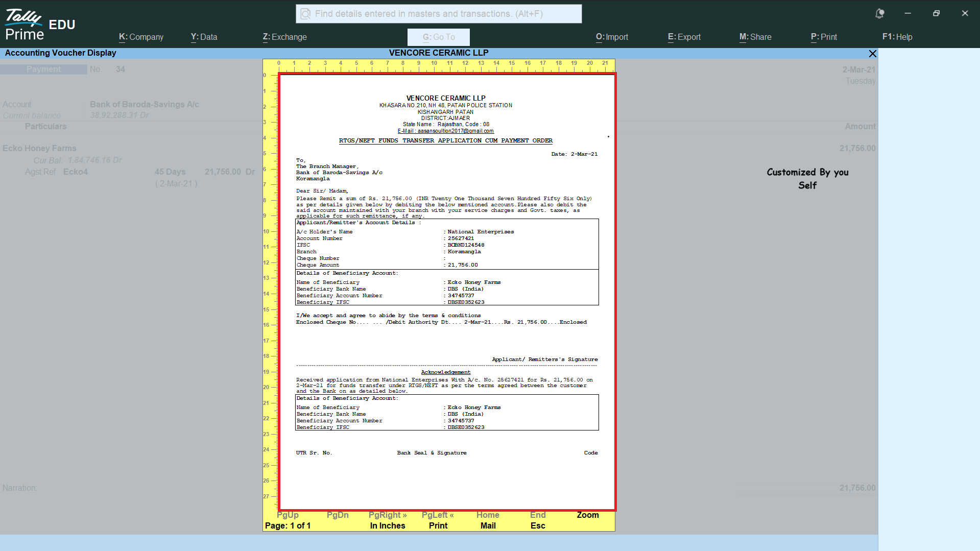Restore down the Tally Prime window

pyautogui.click(x=936, y=14)
